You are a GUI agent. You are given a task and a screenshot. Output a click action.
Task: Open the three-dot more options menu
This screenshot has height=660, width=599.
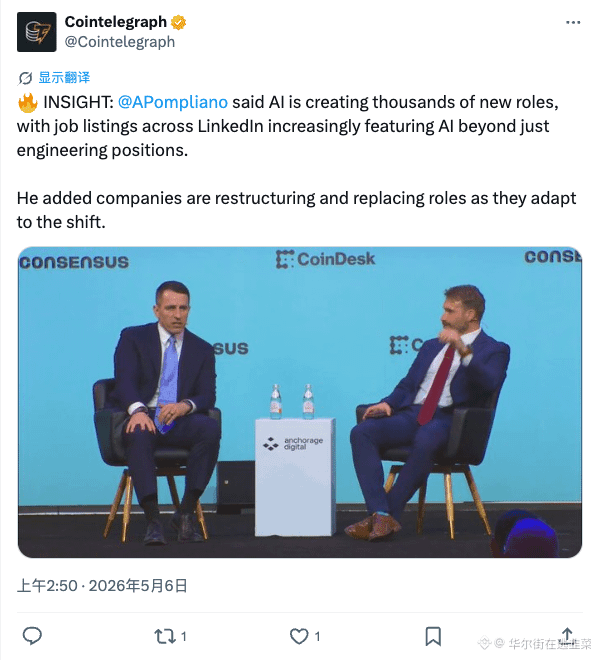pyautogui.click(x=573, y=22)
